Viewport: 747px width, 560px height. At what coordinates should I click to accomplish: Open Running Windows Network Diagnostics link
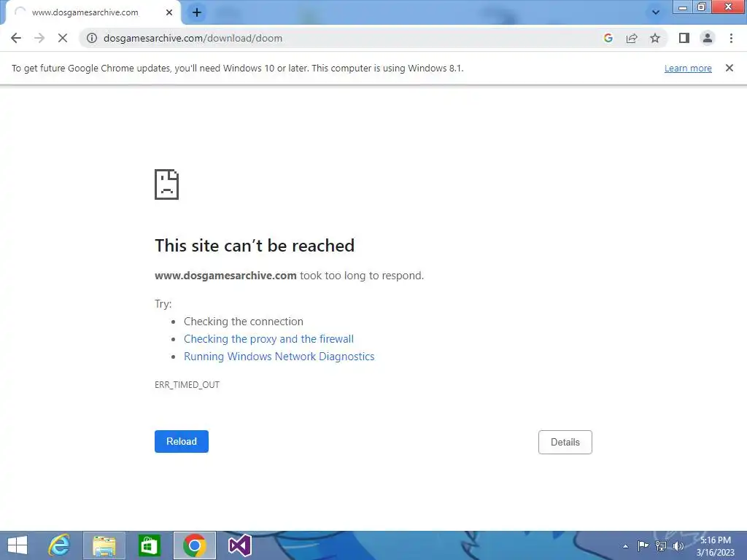point(279,357)
